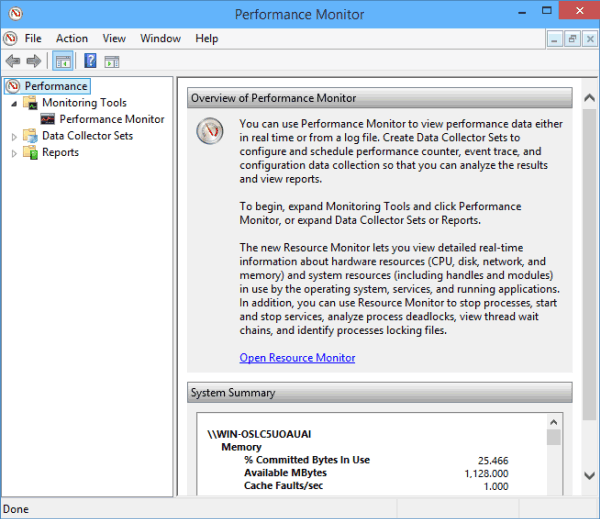Click the Monitoring Tools folder icon

(x=30, y=103)
